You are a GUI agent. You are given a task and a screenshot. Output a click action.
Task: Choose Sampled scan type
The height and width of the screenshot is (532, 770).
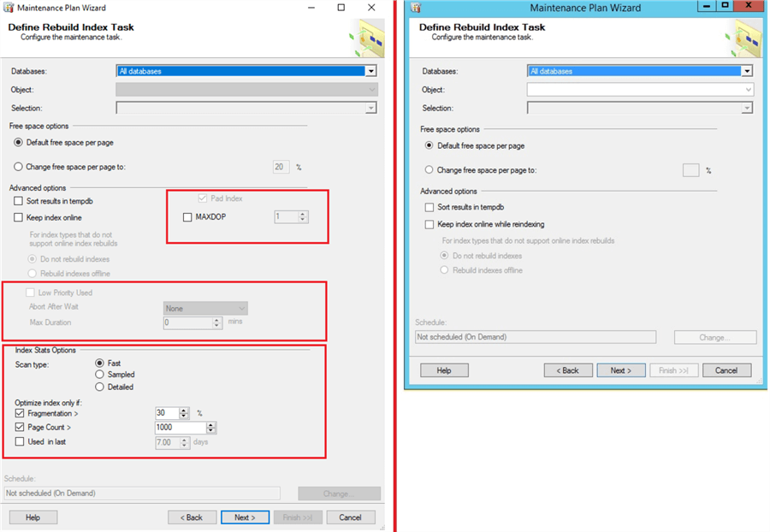point(100,375)
